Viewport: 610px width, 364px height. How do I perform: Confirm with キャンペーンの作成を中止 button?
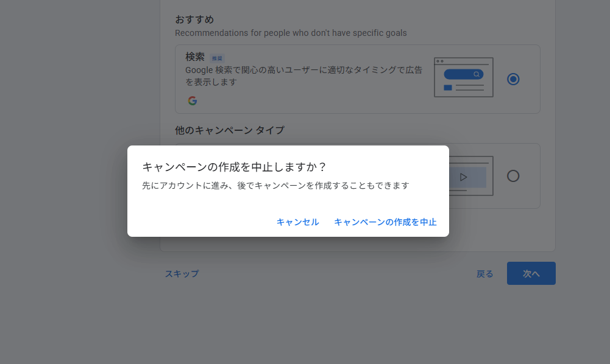tap(385, 222)
